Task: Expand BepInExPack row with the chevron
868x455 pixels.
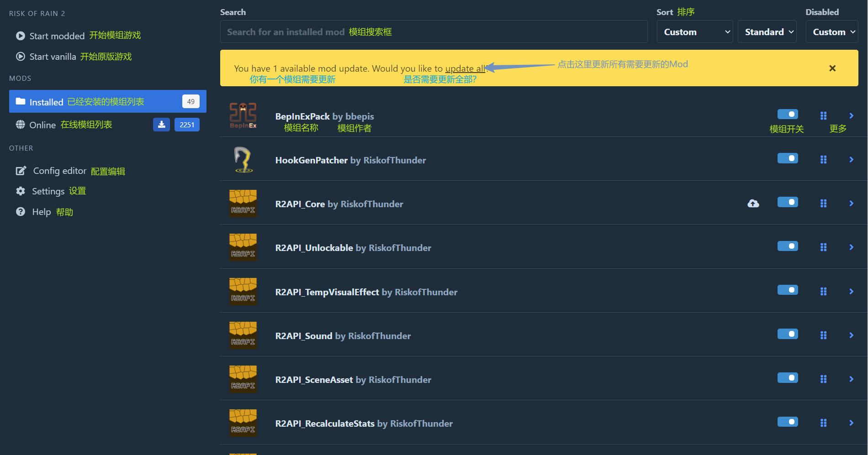Action: click(851, 115)
